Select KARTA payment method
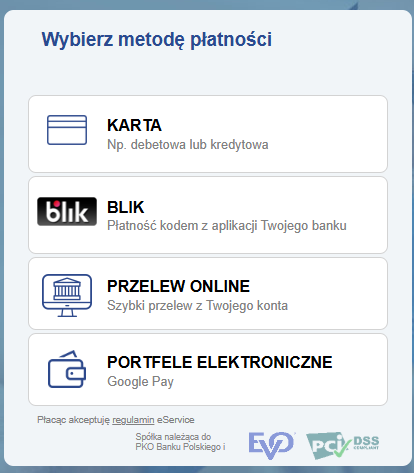 [208, 134]
